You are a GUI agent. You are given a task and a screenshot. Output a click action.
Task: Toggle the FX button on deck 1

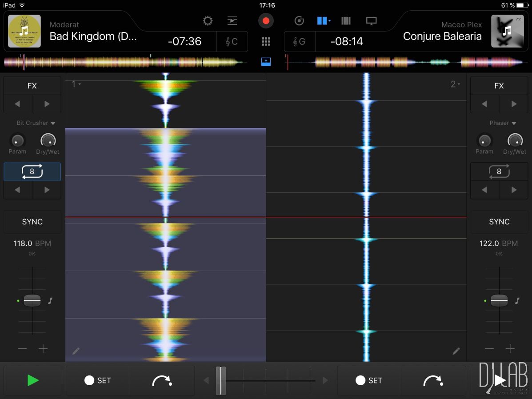32,86
